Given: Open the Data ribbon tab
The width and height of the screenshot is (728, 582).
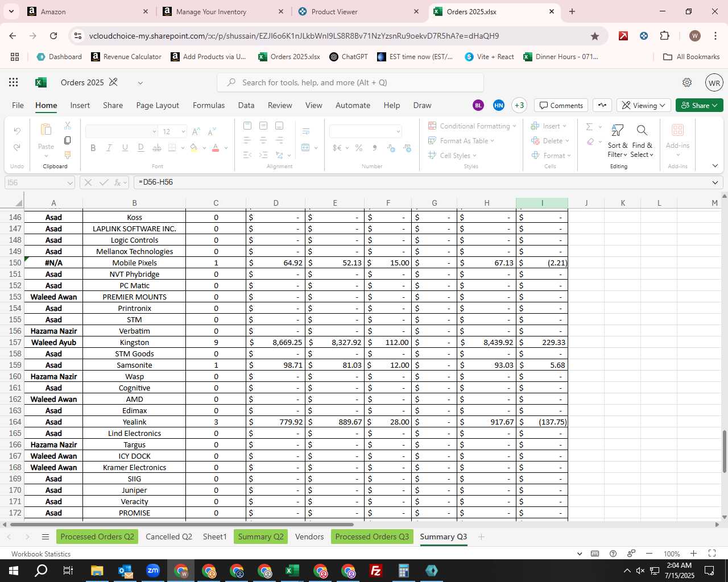Looking at the screenshot, I should coord(246,105).
